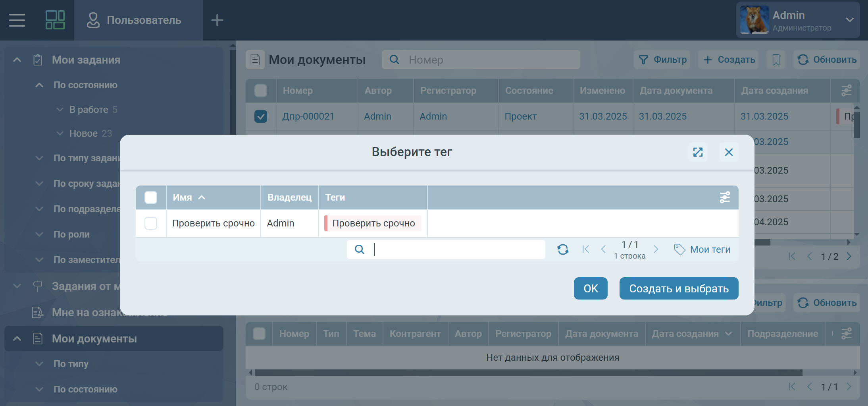The width and height of the screenshot is (868, 406).
Task: Click 'Создать и выбрать' button
Action: 679,288
